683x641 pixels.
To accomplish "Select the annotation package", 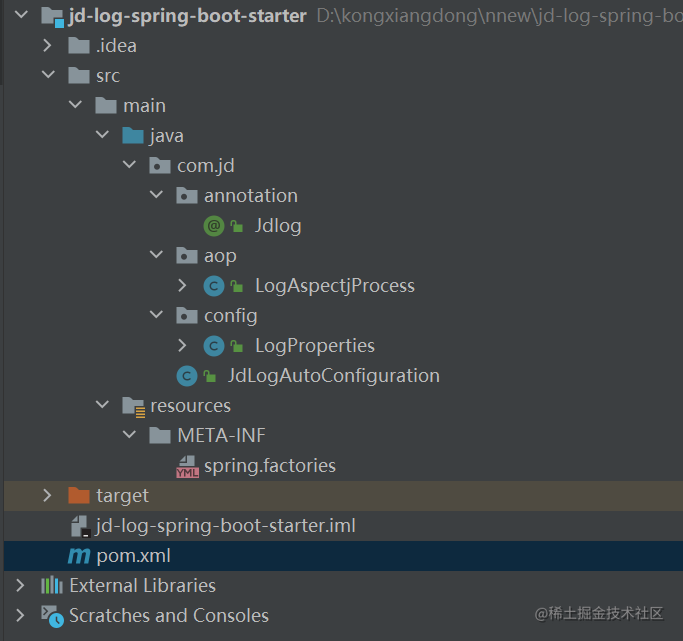I will click(250, 196).
